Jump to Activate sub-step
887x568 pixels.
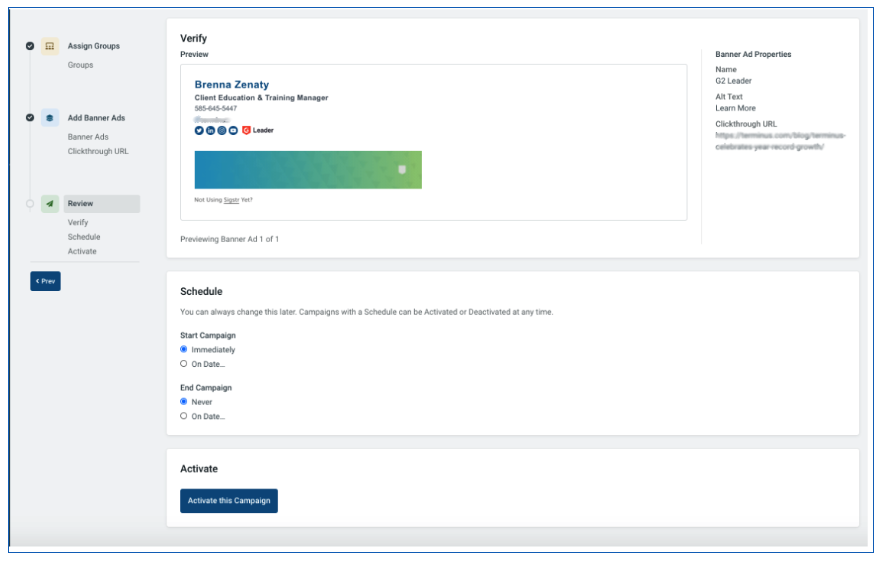coord(82,252)
